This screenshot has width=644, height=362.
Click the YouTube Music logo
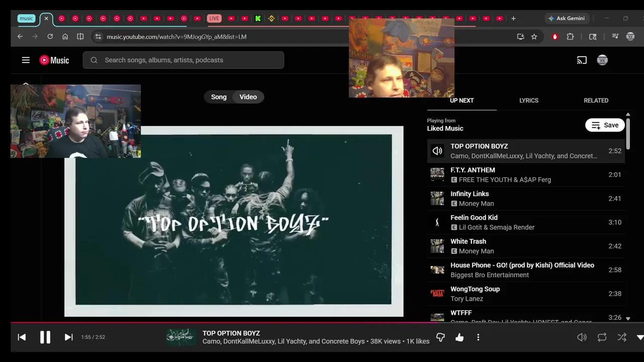click(54, 60)
